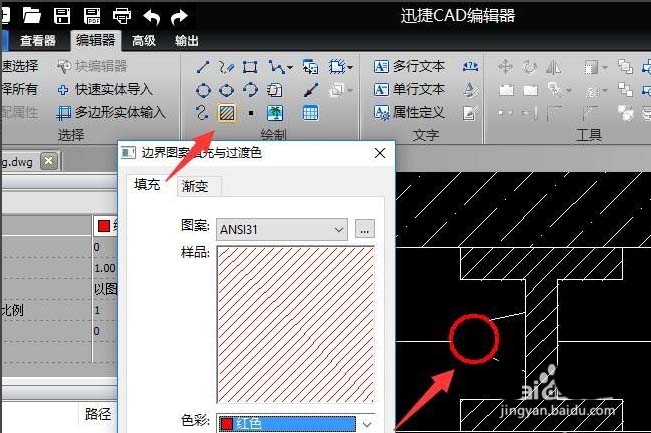Switch to the Advanced (高级) ribbon tab
This screenshot has height=433, width=651.
click(x=144, y=41)
